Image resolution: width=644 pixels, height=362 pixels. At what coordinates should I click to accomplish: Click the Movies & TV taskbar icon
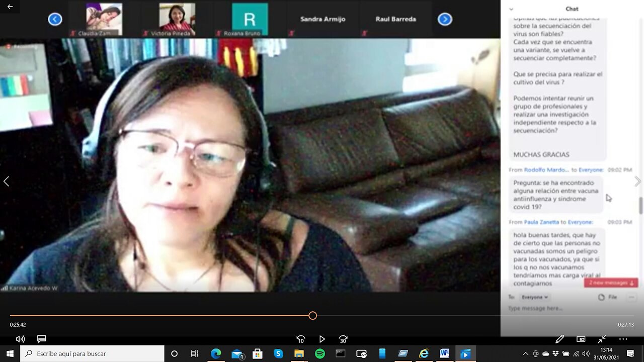click(466, 353)
